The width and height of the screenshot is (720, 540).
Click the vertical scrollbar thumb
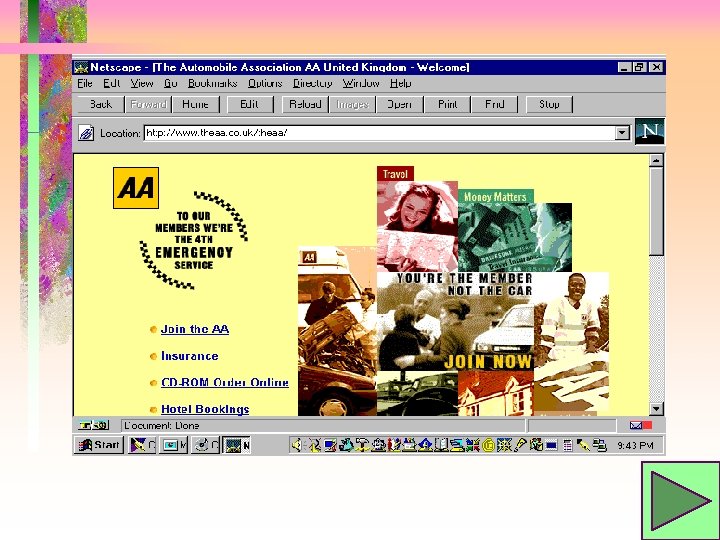[x=656, y=211]
